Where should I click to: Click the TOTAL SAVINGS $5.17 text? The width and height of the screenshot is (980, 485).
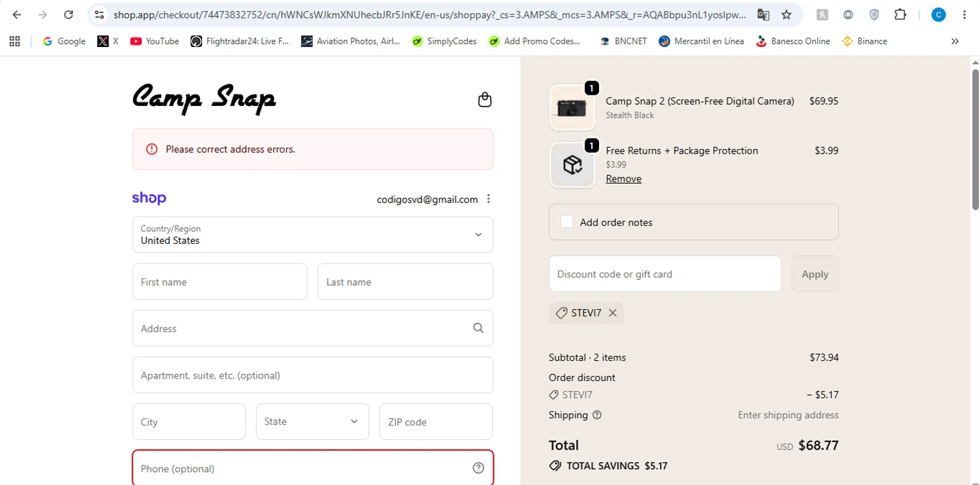point(617,466)
